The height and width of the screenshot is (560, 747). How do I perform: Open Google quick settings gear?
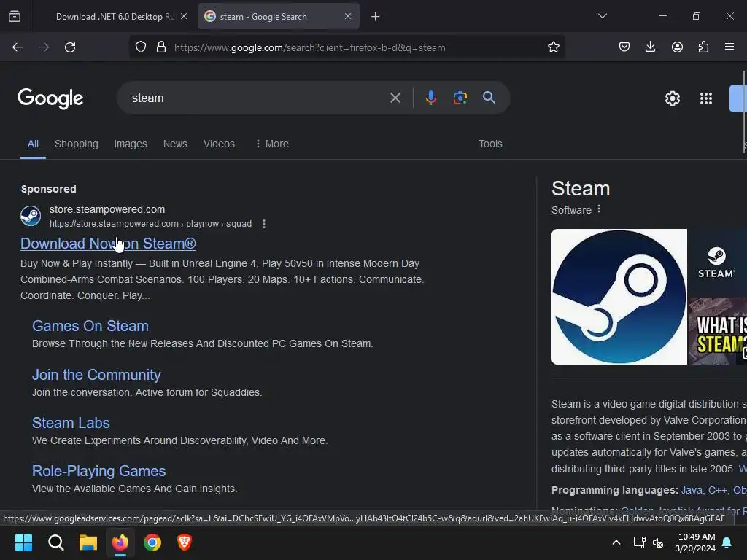coord(672,98)
